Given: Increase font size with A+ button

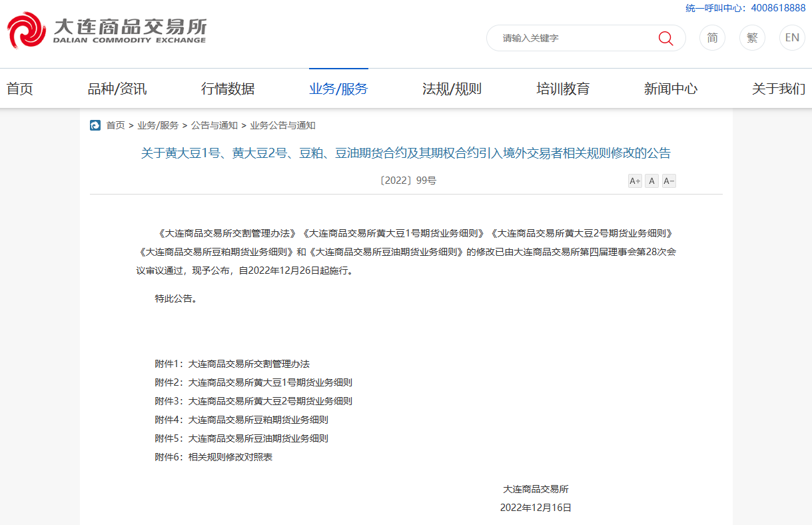Looking at the screenshot, I should 635,181.
